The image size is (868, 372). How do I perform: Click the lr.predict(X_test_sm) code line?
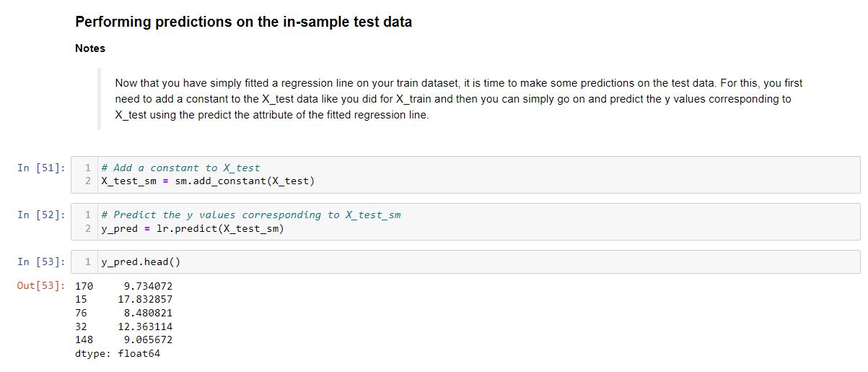[x=193, y=228]
